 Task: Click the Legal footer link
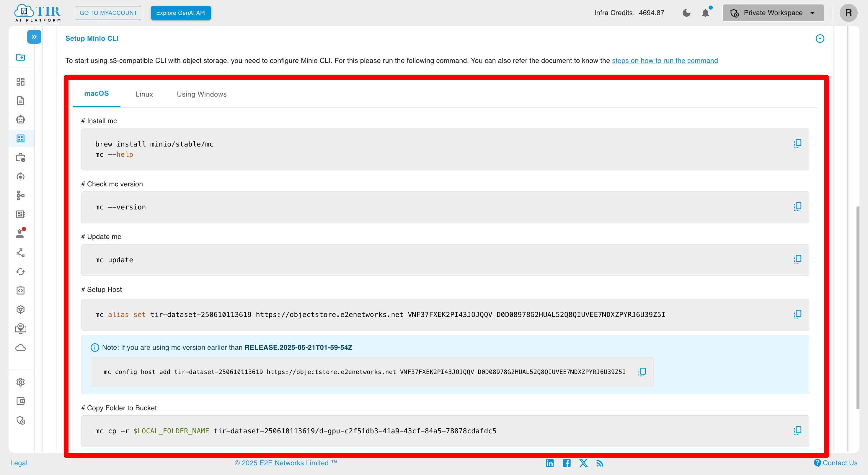(x=19, y=463)
